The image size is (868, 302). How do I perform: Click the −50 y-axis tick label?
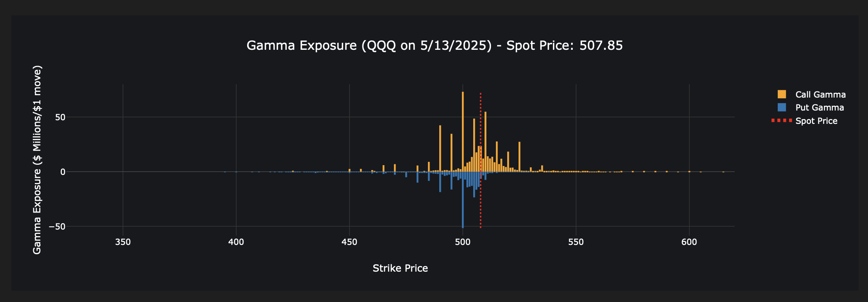(x=57, y=227)
